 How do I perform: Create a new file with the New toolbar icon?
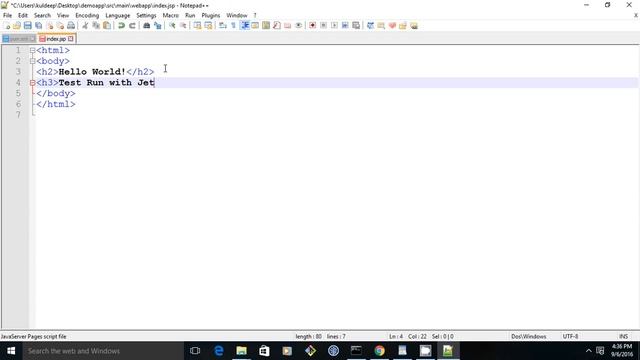point(7,26)
